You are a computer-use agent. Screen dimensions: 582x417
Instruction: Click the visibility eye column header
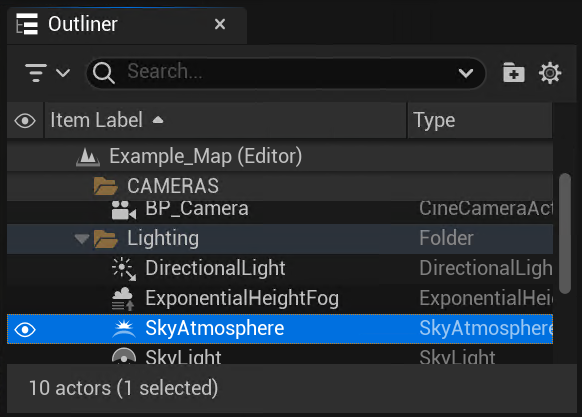click(x=25, y=121)
